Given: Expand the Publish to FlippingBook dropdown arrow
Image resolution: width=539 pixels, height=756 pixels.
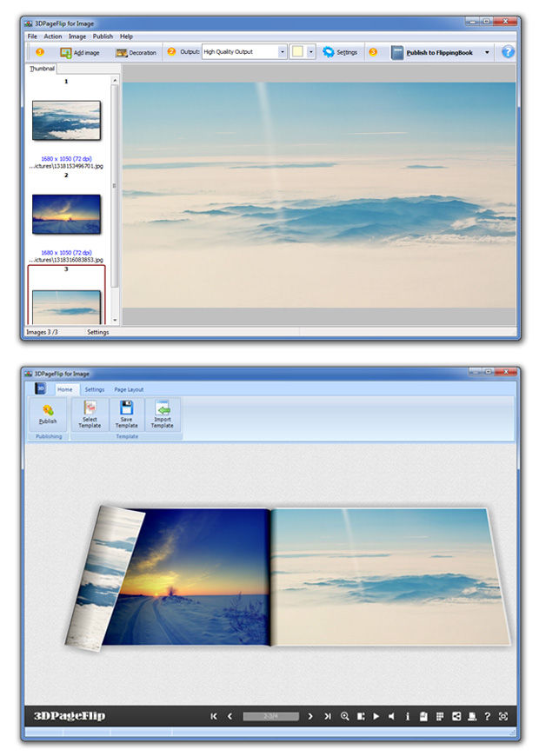Looking at the screenshot, I should (487, 52).
